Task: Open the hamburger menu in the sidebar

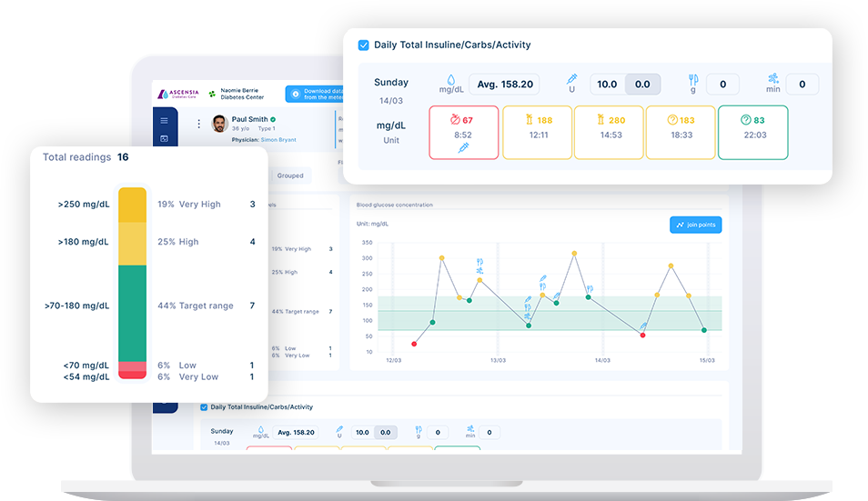Action: [x=164, y=120]
